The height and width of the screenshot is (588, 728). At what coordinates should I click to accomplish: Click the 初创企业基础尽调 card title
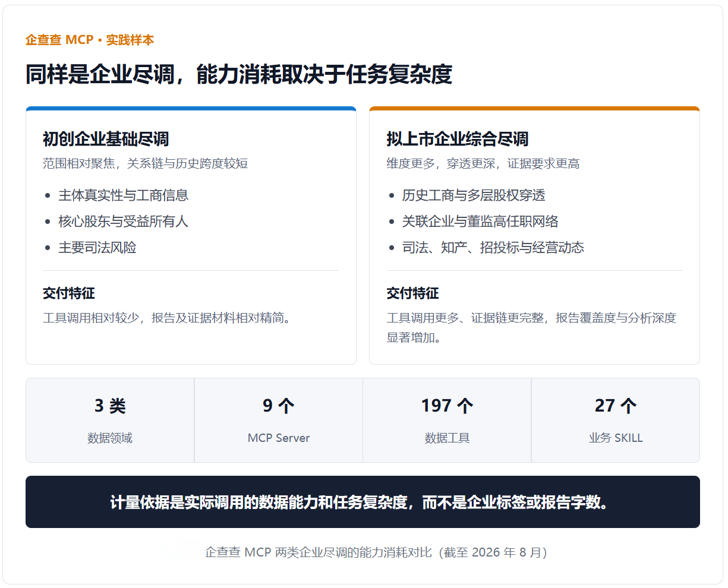(x=106, y=139)
